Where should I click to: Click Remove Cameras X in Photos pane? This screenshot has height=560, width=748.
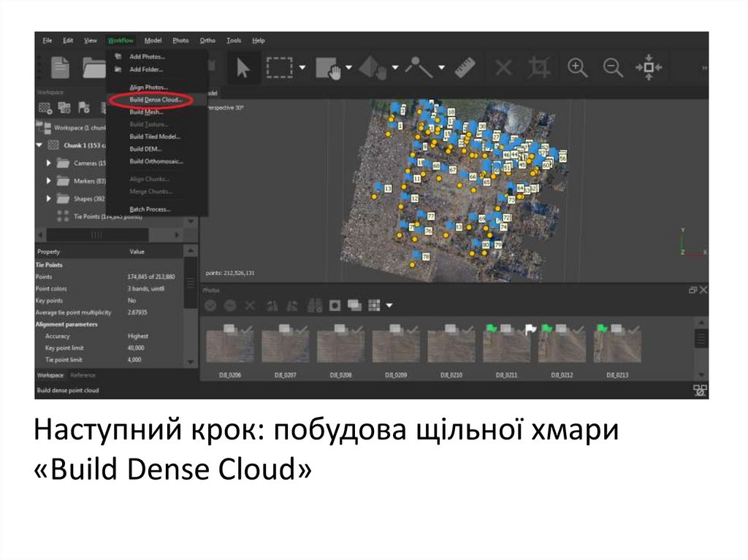click(x=250, y=305)
